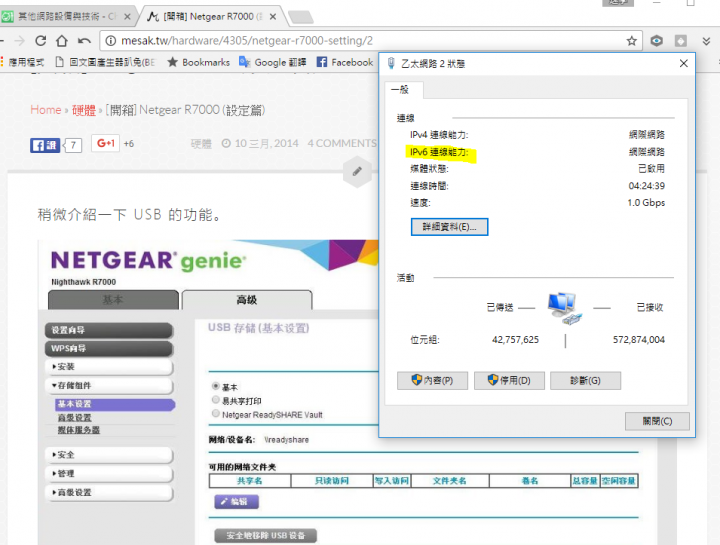
Task: Click the 04:24:39 duration value
Action: [x=647, y=186]
